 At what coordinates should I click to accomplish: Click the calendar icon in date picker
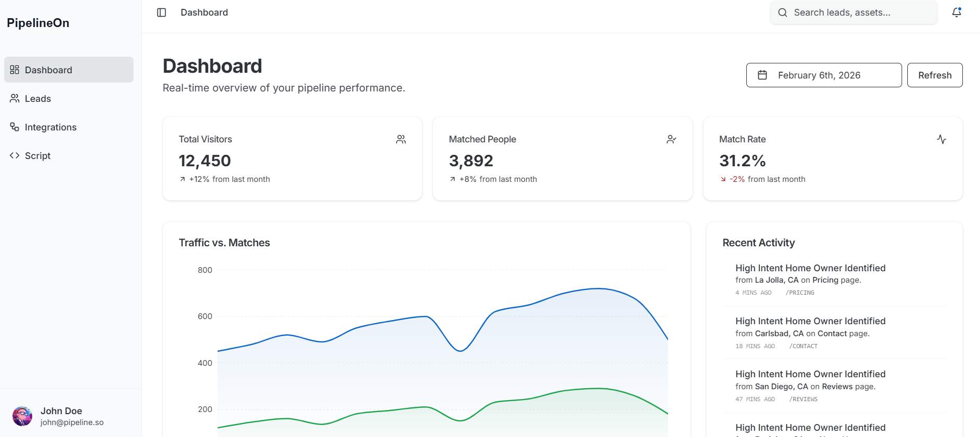(x=762, y=75)
